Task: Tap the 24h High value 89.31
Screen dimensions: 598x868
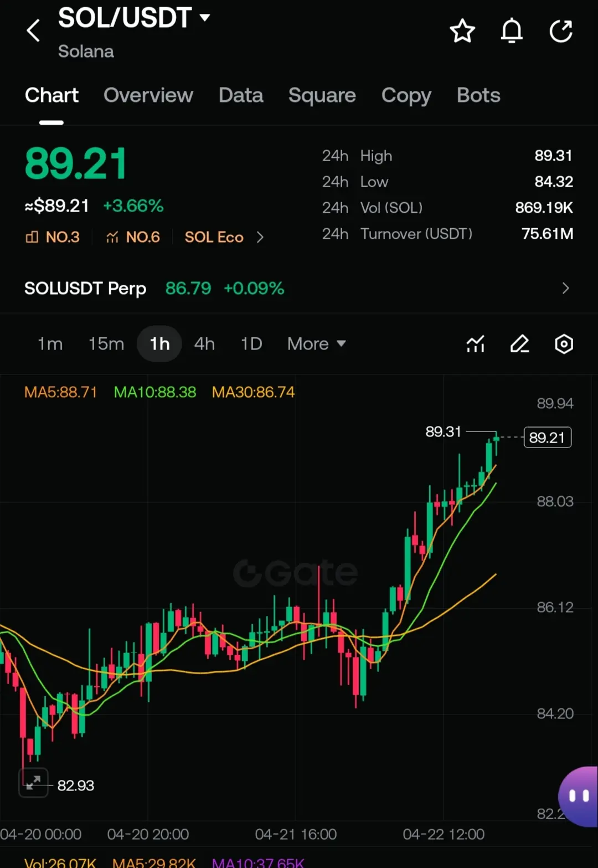Action: [553, 156]
